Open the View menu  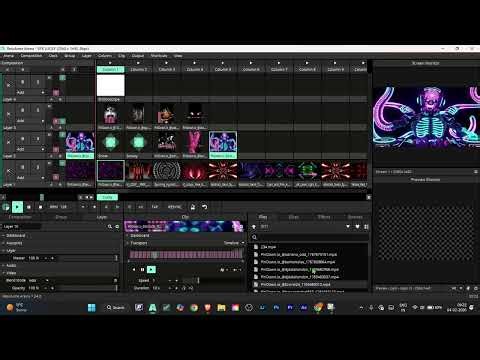(x=178, y=56)
